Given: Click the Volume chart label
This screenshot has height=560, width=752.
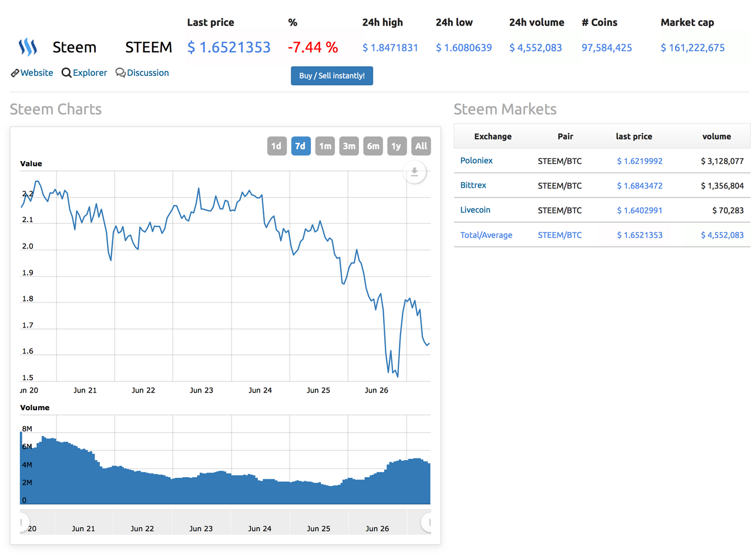Looking at the screenshot, I should tap(35, 408).
